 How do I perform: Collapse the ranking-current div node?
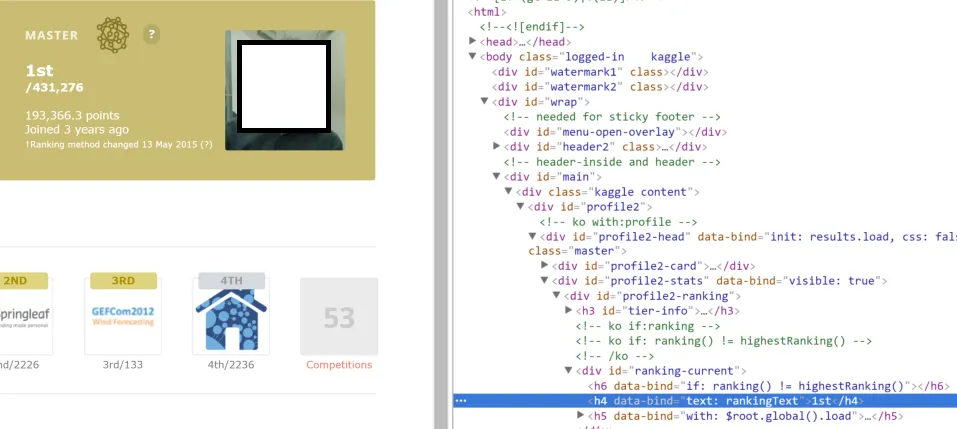[x=568, y=370]
